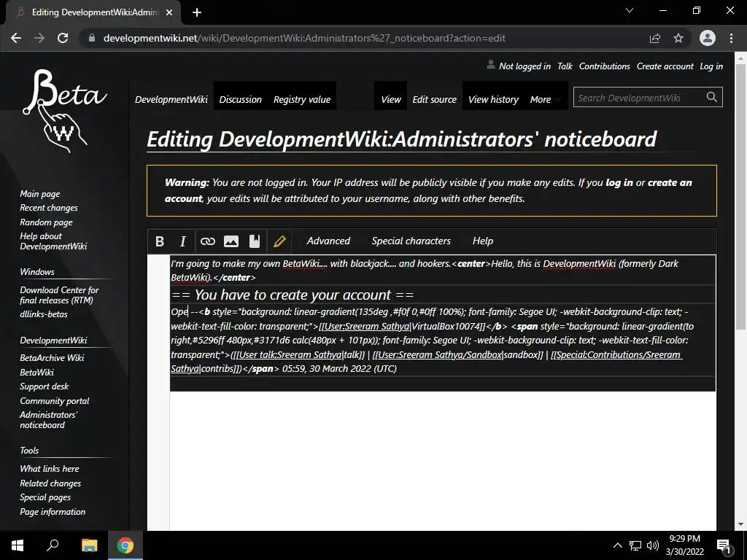Expand the Special characters section
747x560 pixels.
[411, 241]
